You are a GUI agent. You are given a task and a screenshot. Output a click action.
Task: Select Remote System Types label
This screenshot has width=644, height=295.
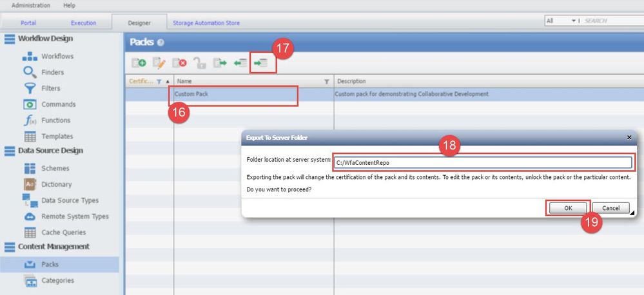click(x=75, y=216)
